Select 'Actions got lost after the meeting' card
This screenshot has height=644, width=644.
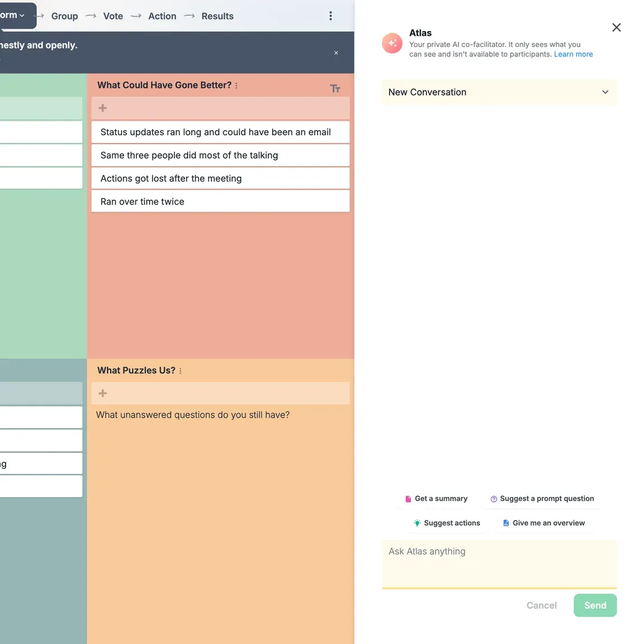pos(221,178)
